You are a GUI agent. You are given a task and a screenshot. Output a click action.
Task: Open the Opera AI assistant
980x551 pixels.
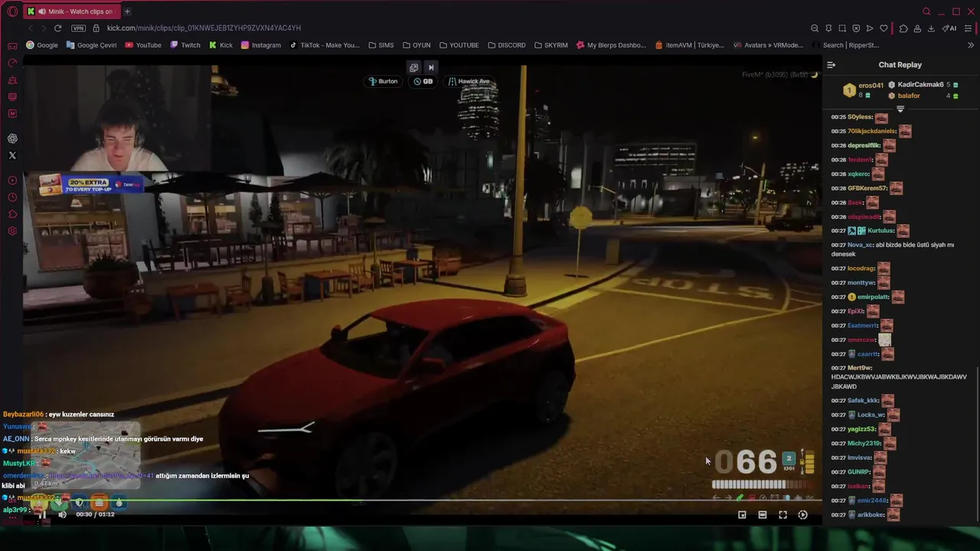949,28
